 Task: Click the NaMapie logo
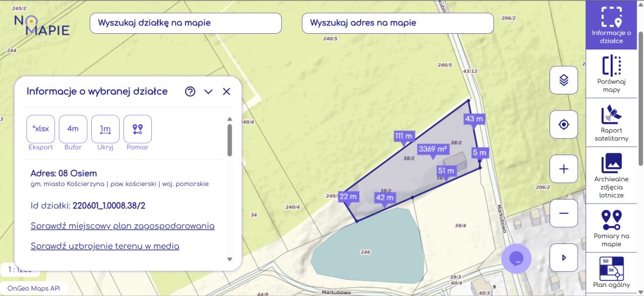[x=42, y=25]
